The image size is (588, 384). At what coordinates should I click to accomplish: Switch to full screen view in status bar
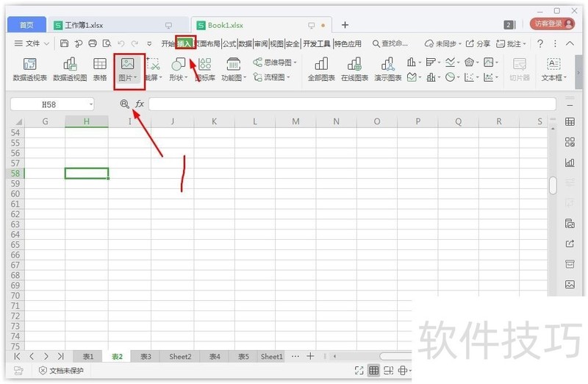(x=359, y=371)
